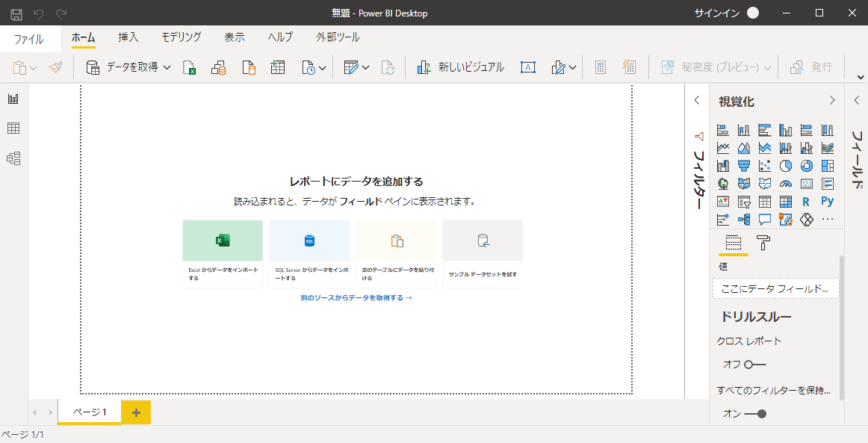Choose the Q&A speech bubble visual
Screen dimensions: 868x443
pyautogui.click(x=765, y=220)
